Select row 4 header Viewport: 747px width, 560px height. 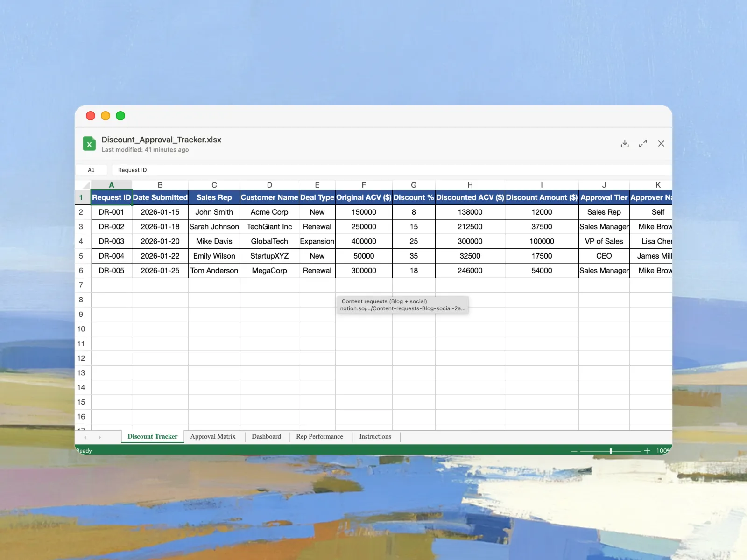(81, 241)
